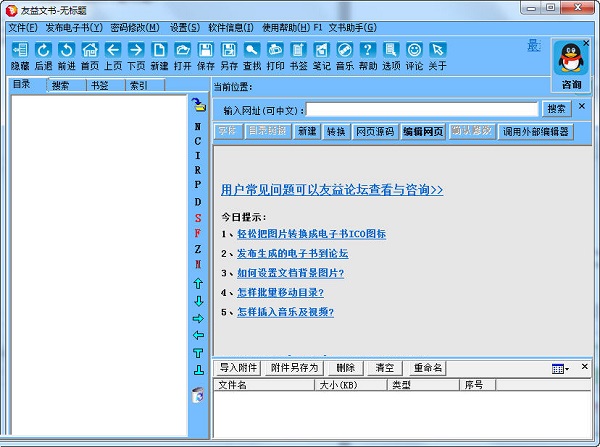This screenshot has width=600, height=447.
Task: Click the 网页源码 button
Action: 375,132
